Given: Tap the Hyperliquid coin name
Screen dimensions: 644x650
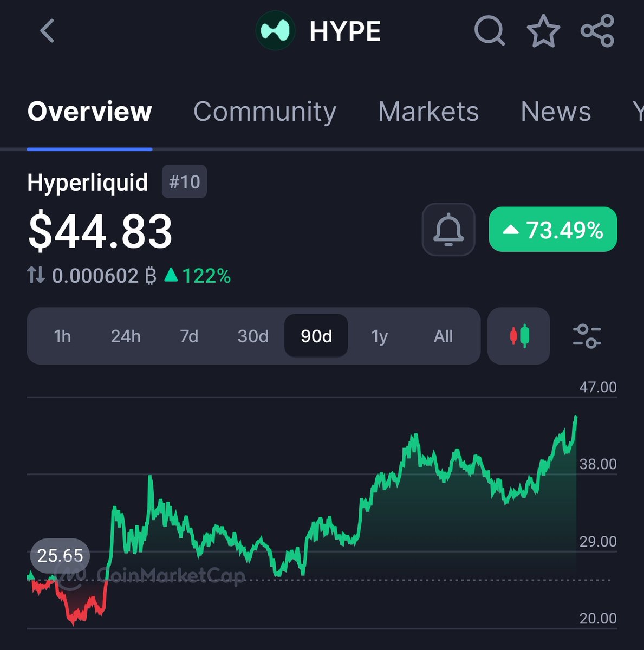Looking at the screenshot, I should pos(88,182).
